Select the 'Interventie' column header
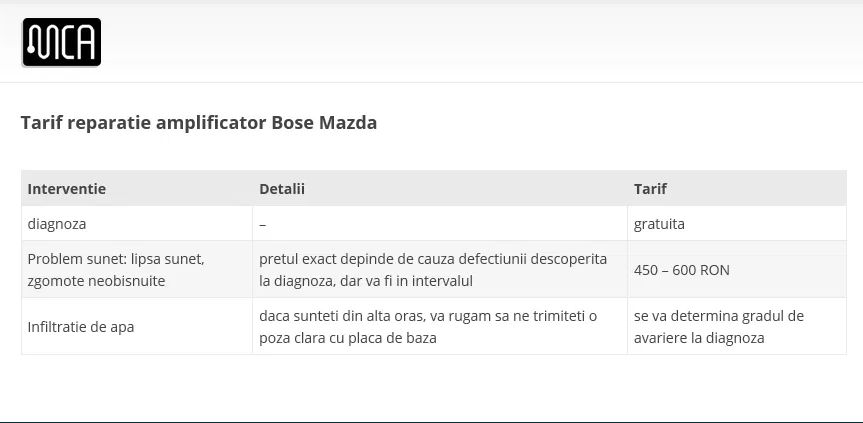863x423 pixels. point(67,188)
